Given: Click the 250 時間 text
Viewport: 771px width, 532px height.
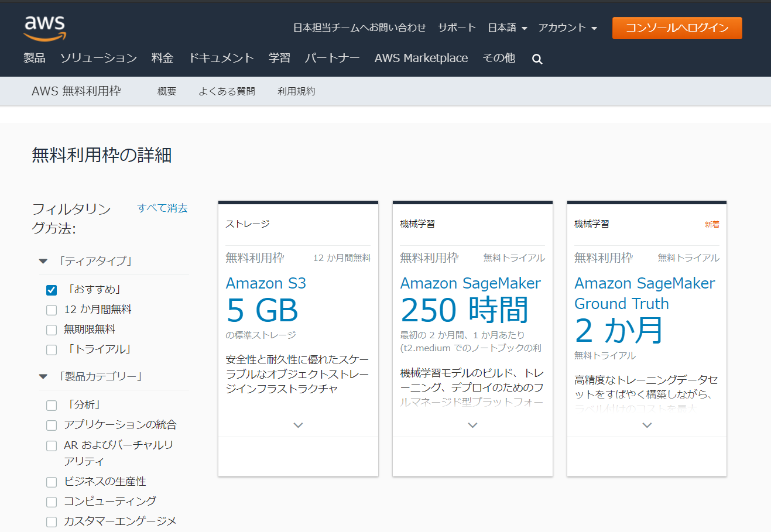Looking at the screenshot, I should tap(464, 310).
